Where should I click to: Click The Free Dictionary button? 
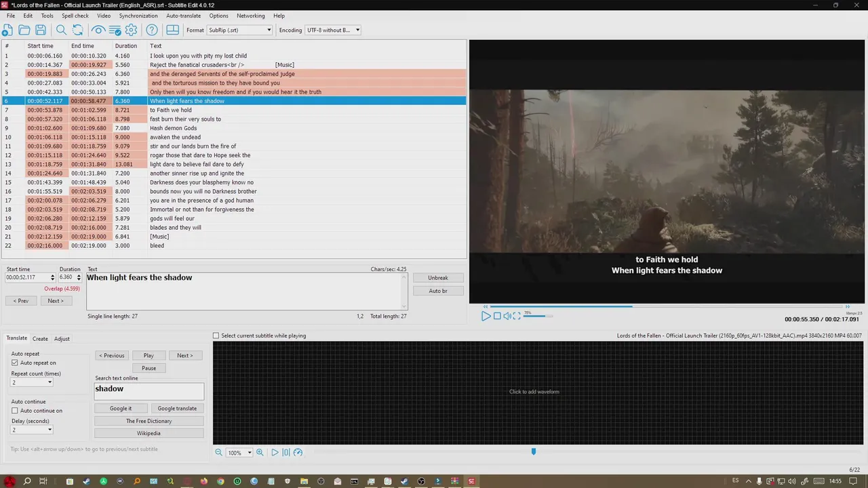tap(149, 421)
